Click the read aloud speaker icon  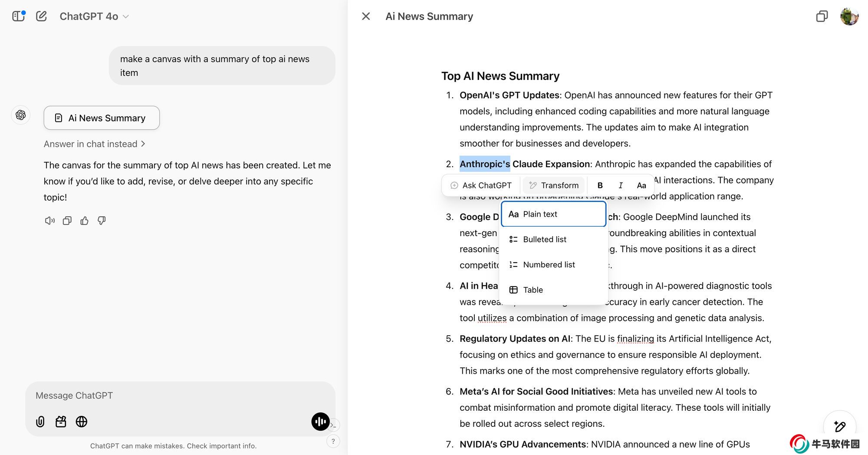[49, 221]
